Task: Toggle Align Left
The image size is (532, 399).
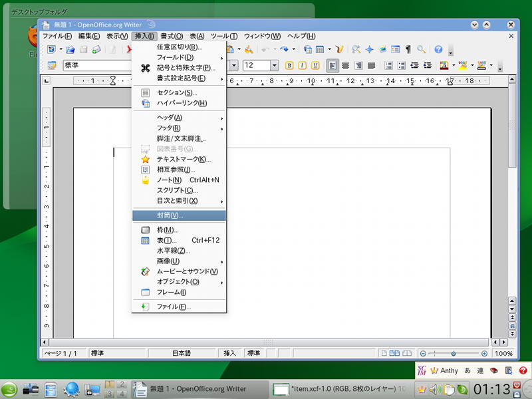Action: (x=332, y=65)
